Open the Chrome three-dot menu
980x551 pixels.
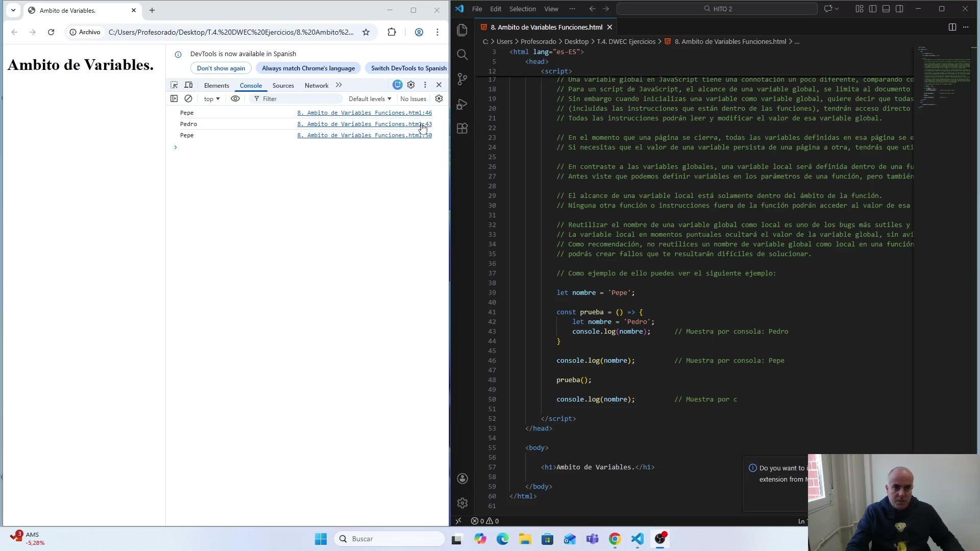[x=437, y=32]
